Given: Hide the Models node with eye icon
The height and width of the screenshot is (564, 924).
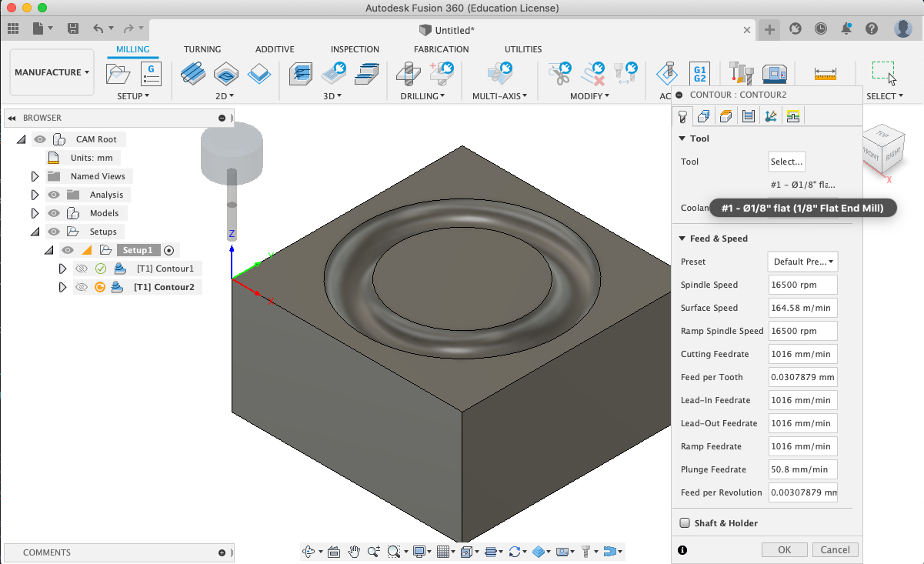Looking at the screenshot, I should [x=54, y=213].
